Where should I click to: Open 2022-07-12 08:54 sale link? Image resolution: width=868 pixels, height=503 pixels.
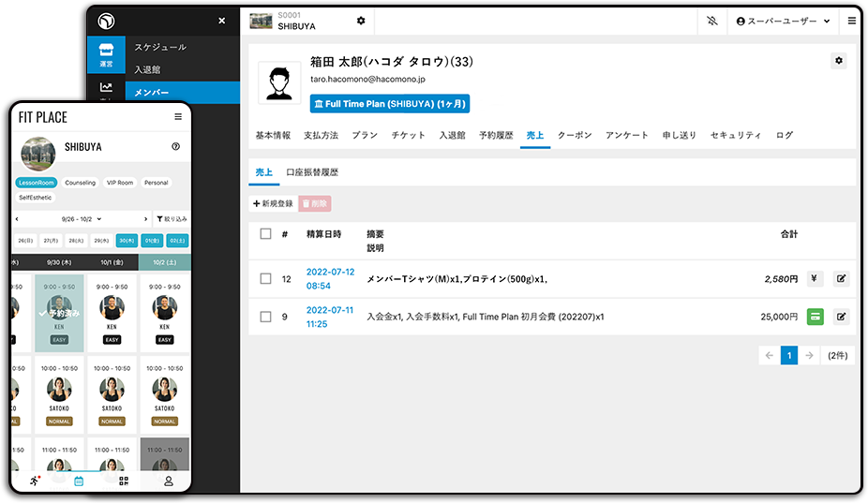click(330, 278)
